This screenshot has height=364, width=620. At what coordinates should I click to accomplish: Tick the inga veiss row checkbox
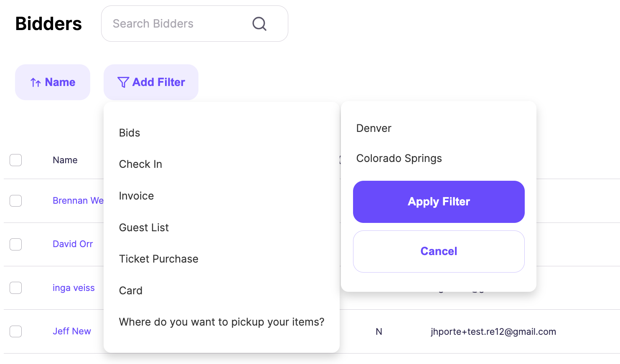click(x=16, y=288)
